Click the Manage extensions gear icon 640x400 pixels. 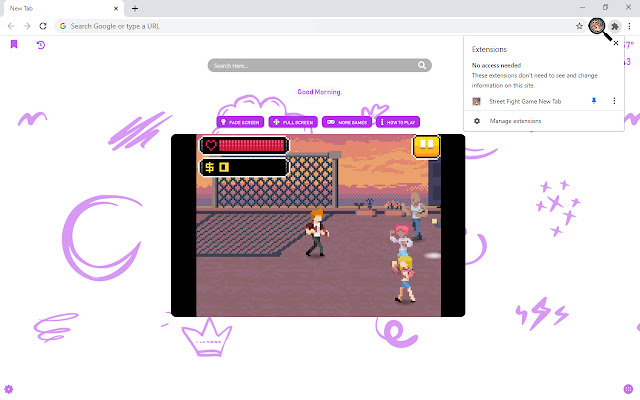(x=477, y=121)
